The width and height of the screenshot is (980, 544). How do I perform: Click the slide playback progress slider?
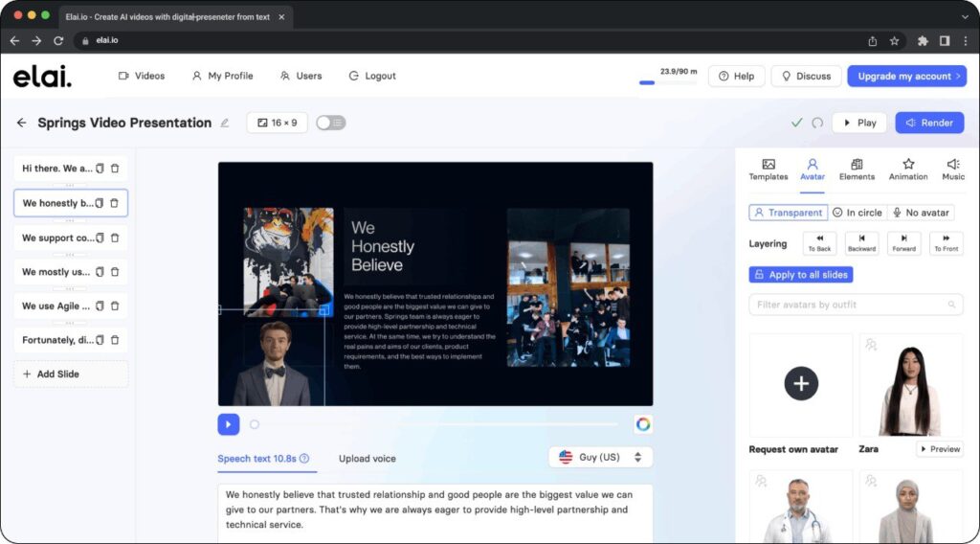coord(434,424)
